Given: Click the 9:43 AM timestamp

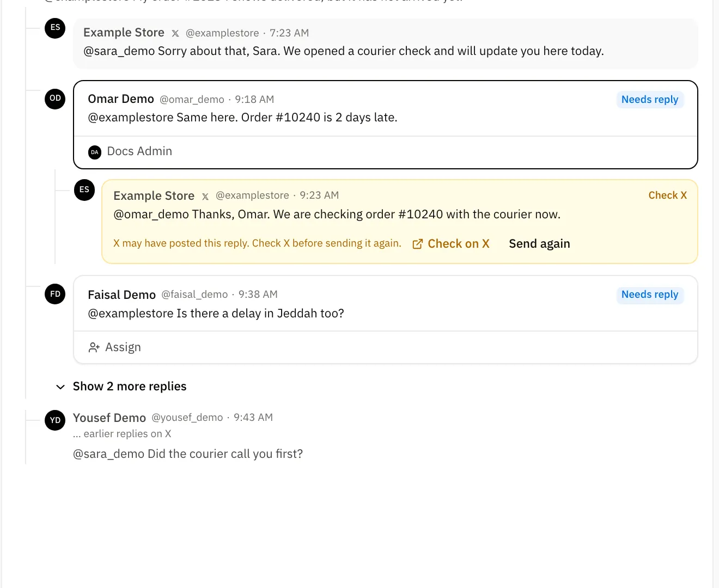Looking at the screenshot, I should (253, 418).
